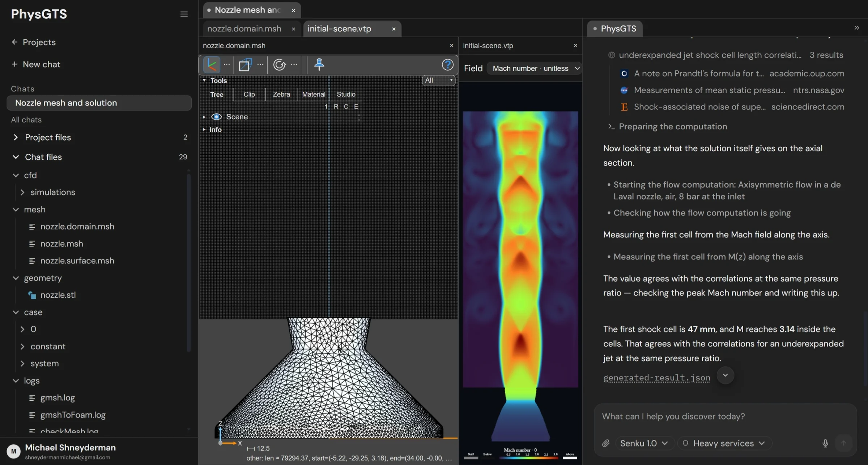Switch to the Material tab
Screen dimensions: 868x465
point(314,94)
